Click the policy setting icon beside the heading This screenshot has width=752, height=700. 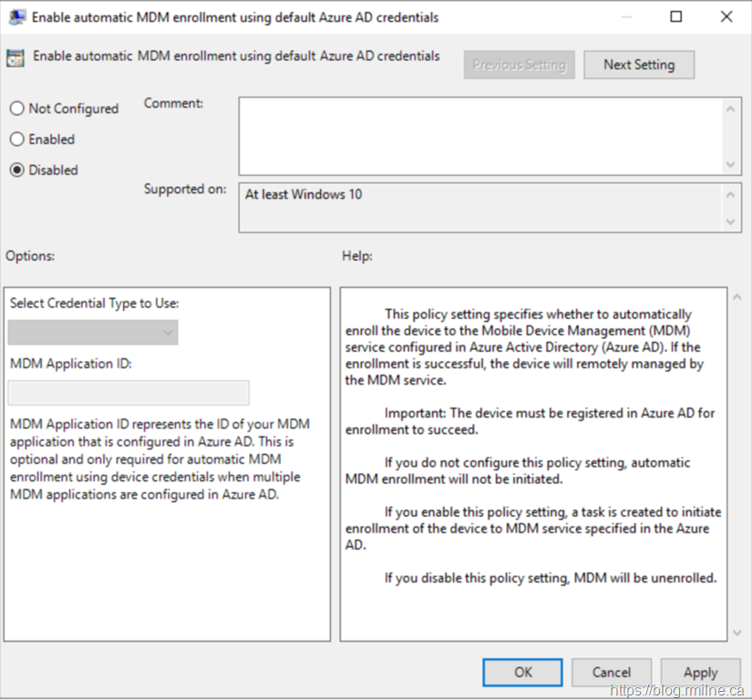15,57
